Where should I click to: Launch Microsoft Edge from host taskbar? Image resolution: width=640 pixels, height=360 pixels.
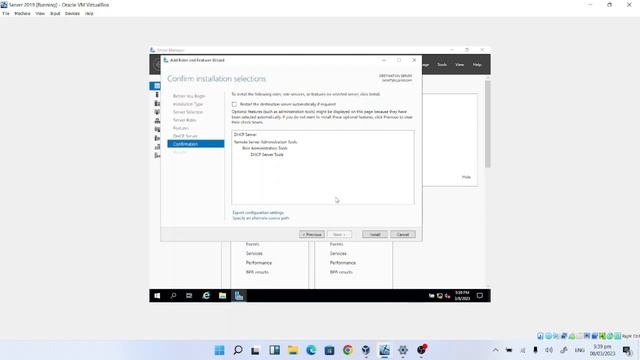(311, 350)
